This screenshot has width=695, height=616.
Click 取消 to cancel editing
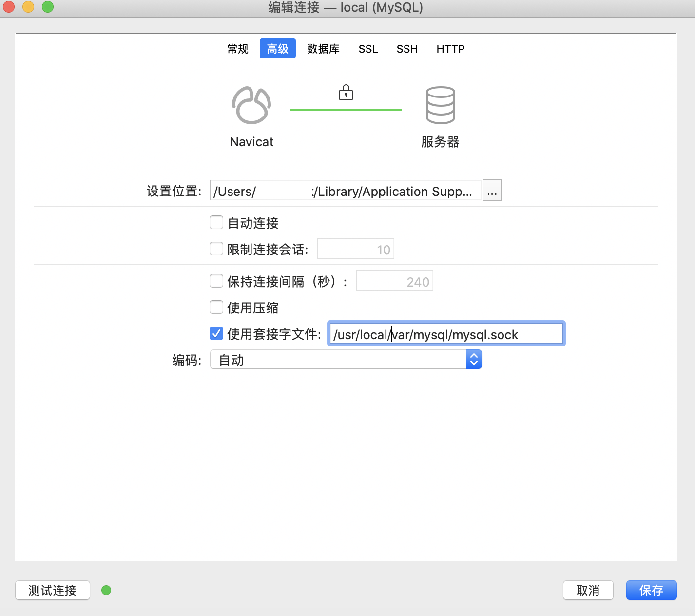point(588,590)
